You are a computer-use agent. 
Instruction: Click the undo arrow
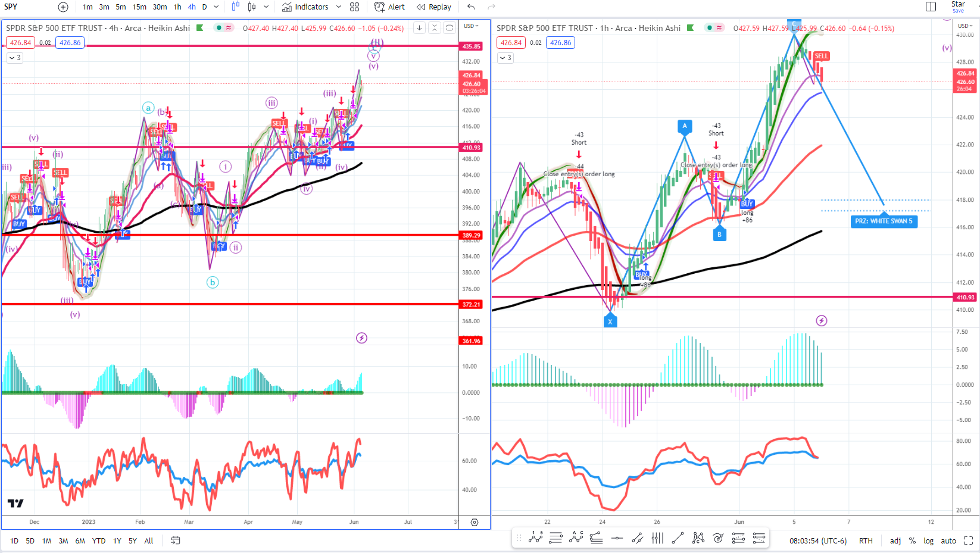pyautogui.click(x=471, y=7)
